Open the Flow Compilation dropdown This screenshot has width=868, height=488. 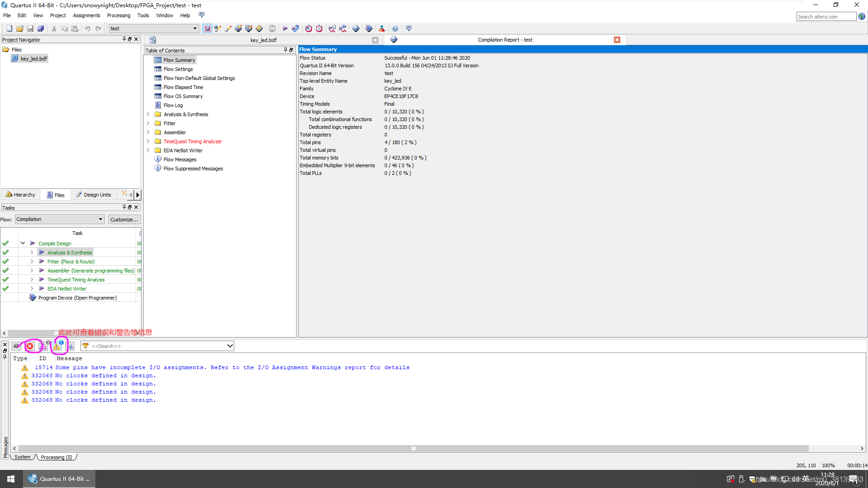click(60, 219)
